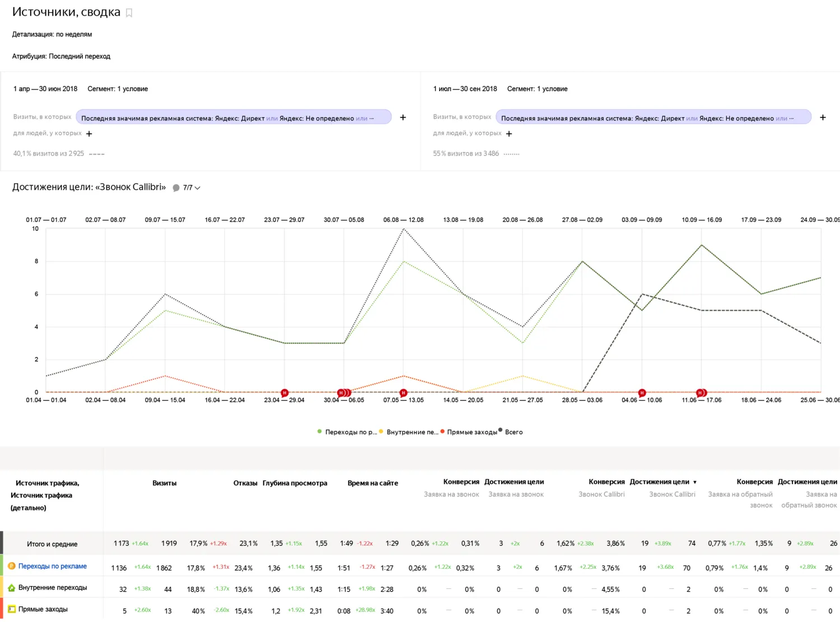Click the Внутренние переходы row label
This screenshot has width=840, height=622.
(53, 587)
